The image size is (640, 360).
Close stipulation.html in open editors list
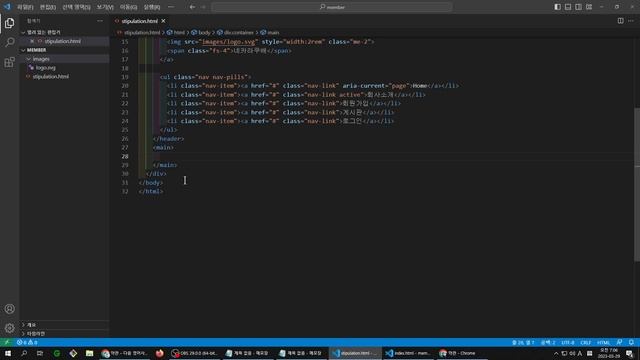click(32, 41)
